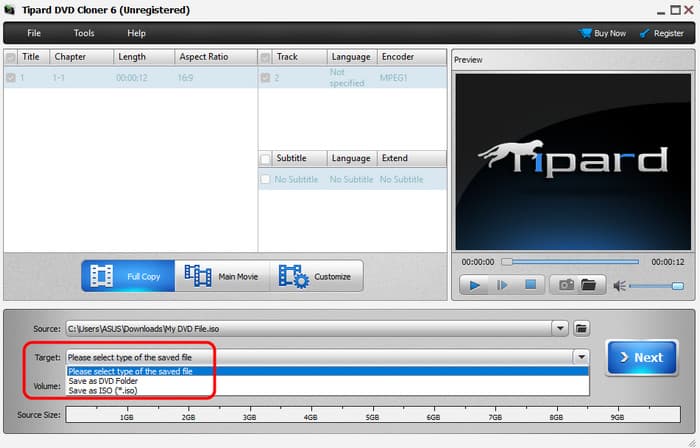
Task: Open the Tools menu
Action: (x=84, y=33)
